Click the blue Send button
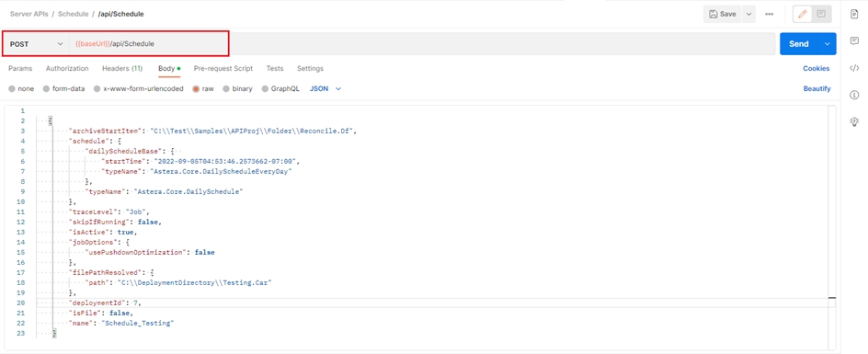Viewport: 868px width, 354px height. pyautogui.click(x=799, y=44)
